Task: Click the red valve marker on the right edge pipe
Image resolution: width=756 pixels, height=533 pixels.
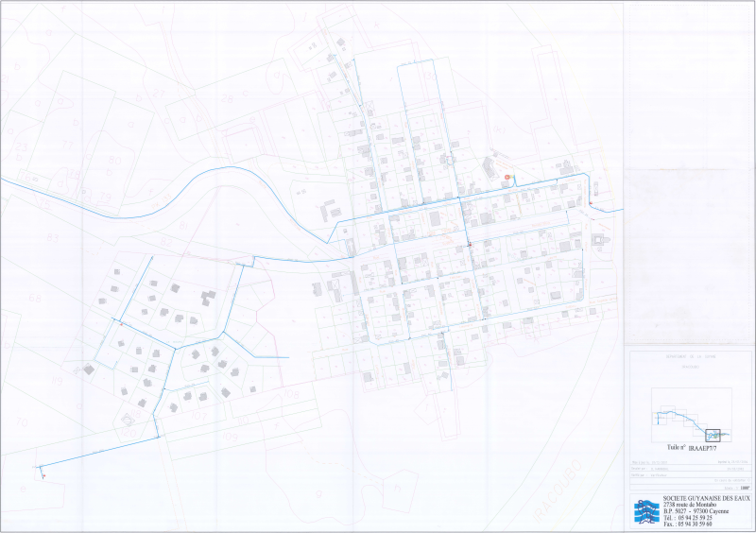Action: pos(592,202)
